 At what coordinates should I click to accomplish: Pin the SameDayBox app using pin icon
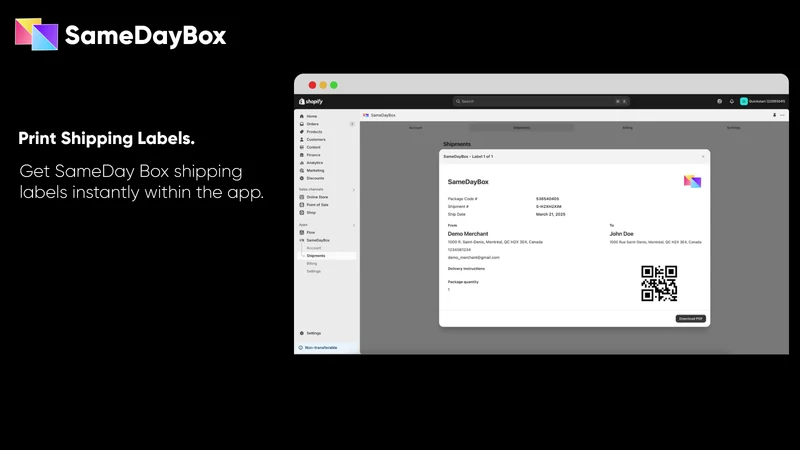(x=774, y=115)
